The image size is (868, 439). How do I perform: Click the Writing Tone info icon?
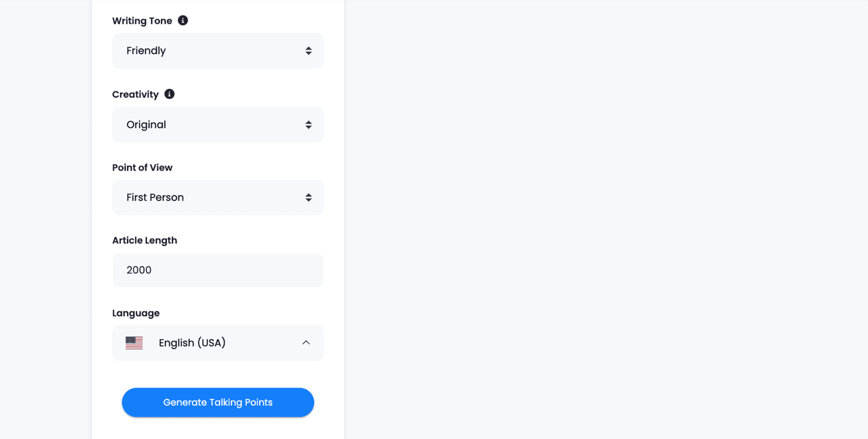pos(183,20)
